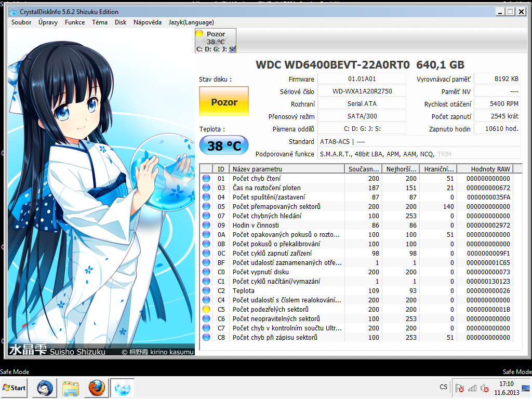Screen dimensions: 532x399
Task: Click yellow caution orb for C5 row
Action: (206, 309)
